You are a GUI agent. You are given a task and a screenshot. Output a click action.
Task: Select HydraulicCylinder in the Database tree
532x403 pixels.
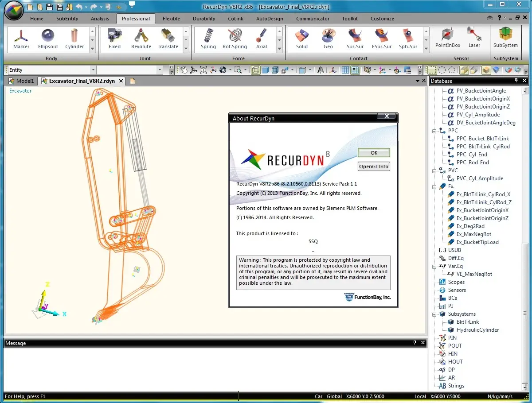point(477,330)
